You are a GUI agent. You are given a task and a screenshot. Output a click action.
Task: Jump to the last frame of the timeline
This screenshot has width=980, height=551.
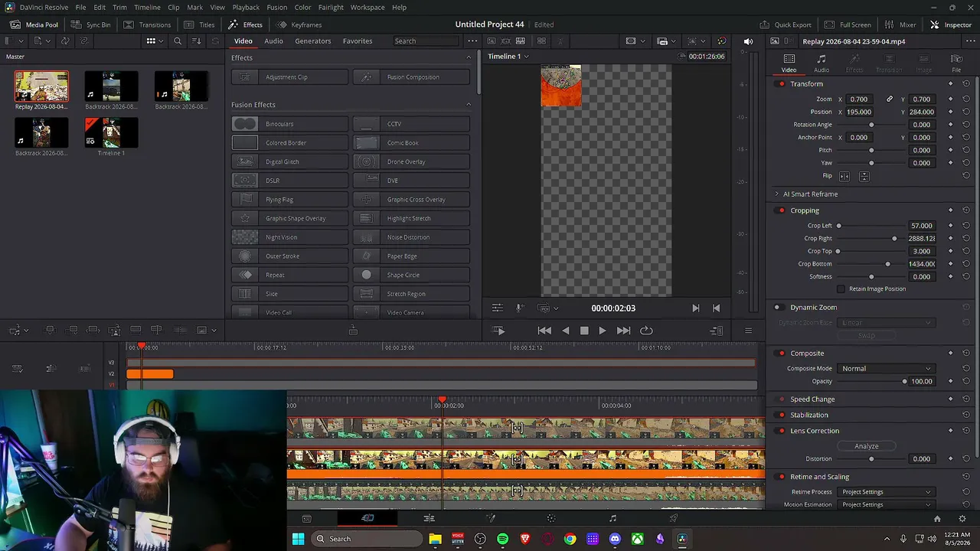624,331
